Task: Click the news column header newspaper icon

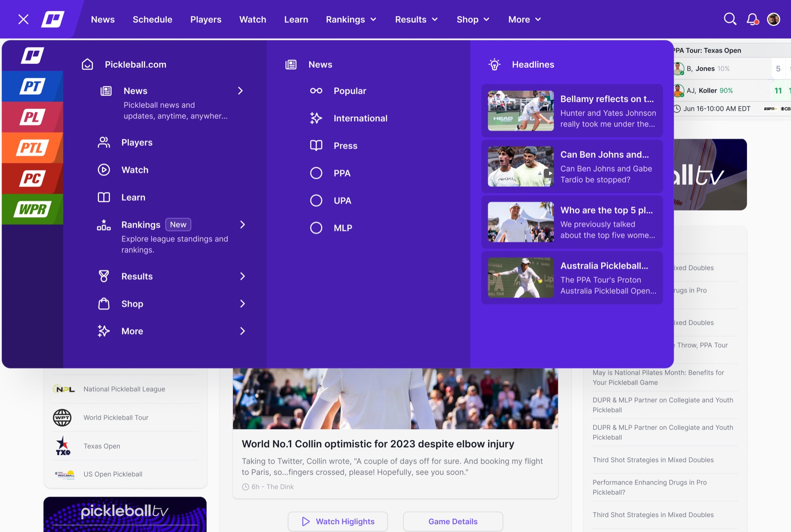Action: [291, 64]
